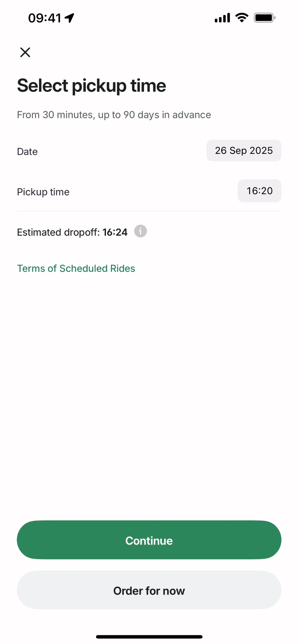Close the Select pickup time screen
This screenshot has width=298, height=644.
(x=25, y=52)
